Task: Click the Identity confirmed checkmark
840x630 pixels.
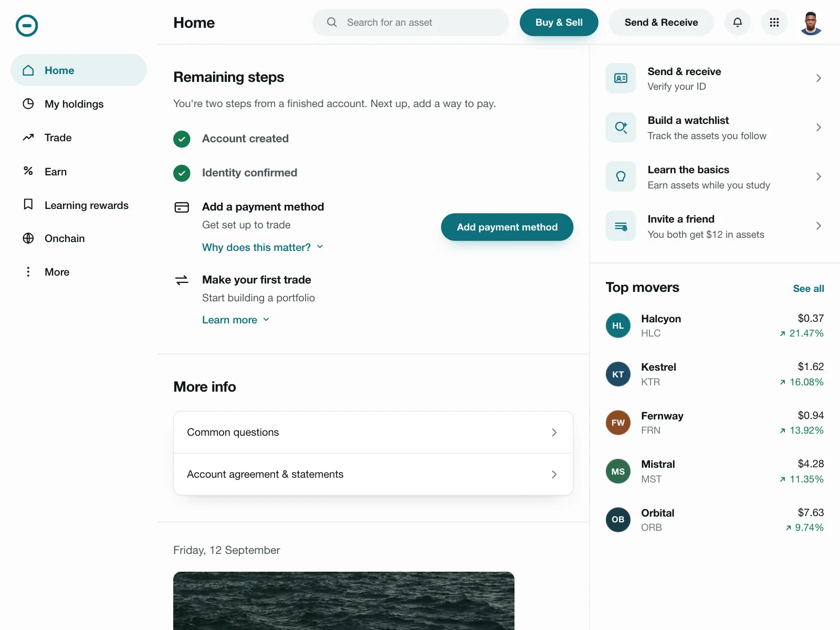Action: tap(182, 173)
